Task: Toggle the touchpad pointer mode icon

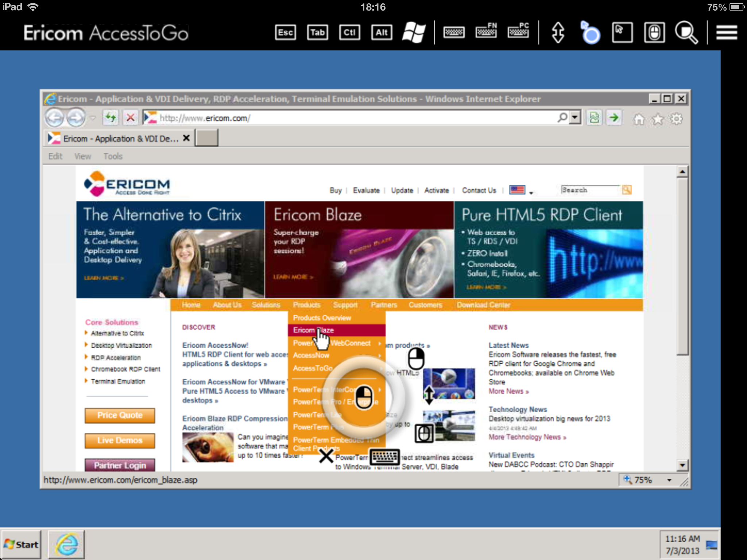Action: (622, 32)
